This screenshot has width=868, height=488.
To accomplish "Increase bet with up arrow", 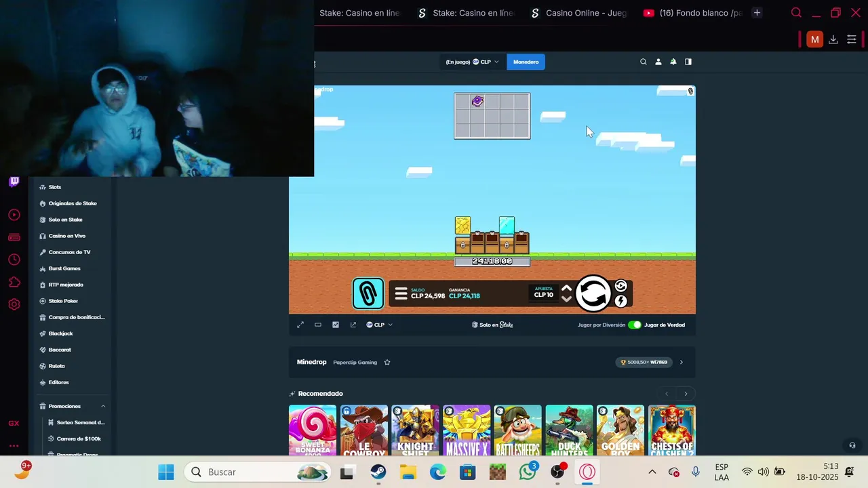I will point(567,288).
